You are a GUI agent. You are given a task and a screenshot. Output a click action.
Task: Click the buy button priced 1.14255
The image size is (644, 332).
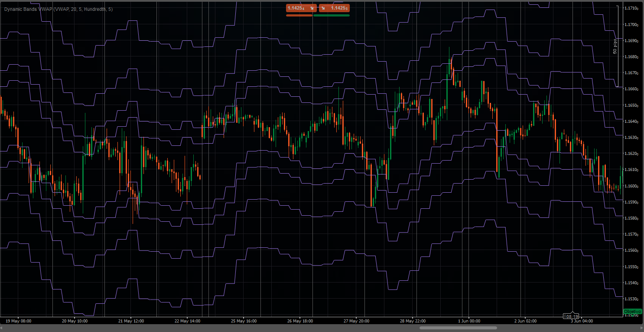334,8
